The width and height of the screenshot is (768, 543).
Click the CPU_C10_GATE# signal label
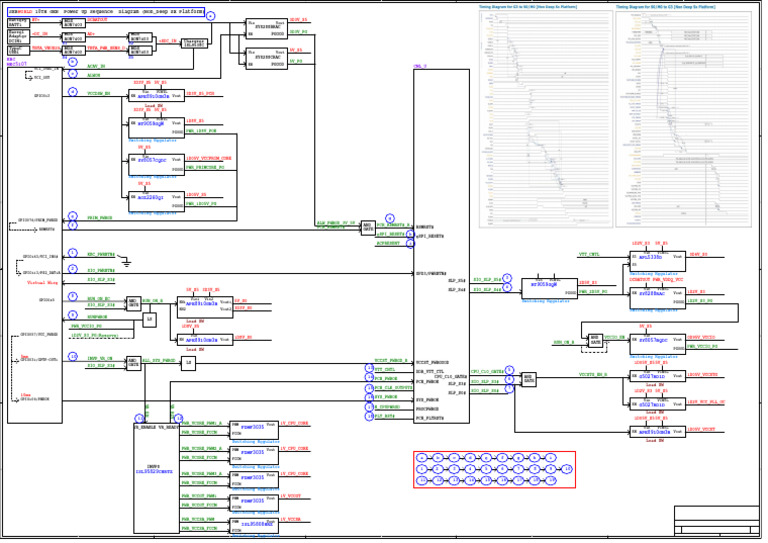(487, 372)
